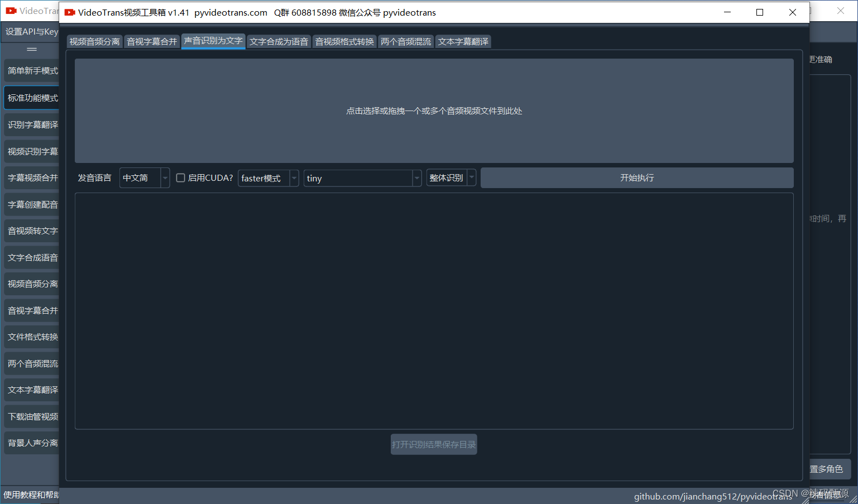This screenshot has height=504, width=858.
Task: Click the 打开识别结果保存目录 button
Action: (434, 444)
